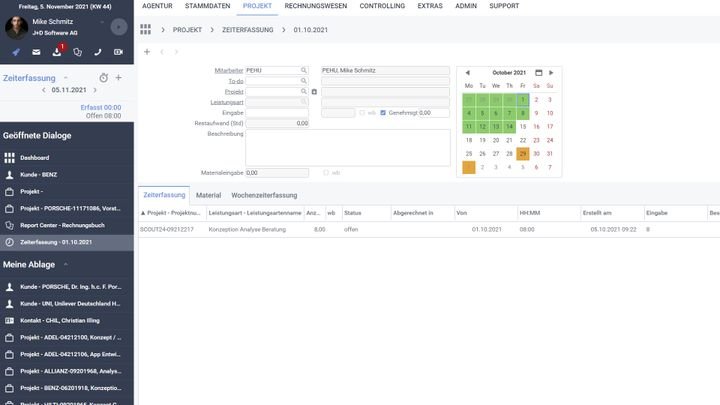
Task: Toggle the wb checkbox beside Materialeingabe
Action: pos(324,172)
